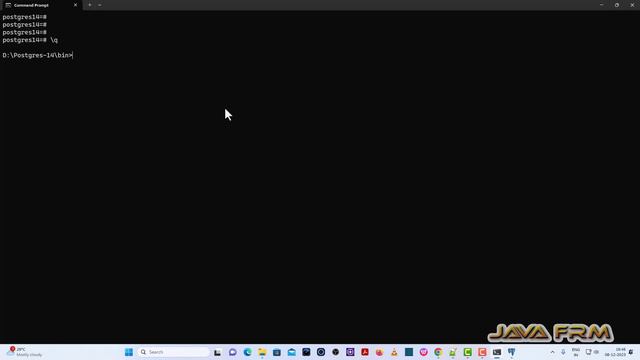Open pgAdmin elephant taskbar icon
640x360 pixels.
point(512,352)
